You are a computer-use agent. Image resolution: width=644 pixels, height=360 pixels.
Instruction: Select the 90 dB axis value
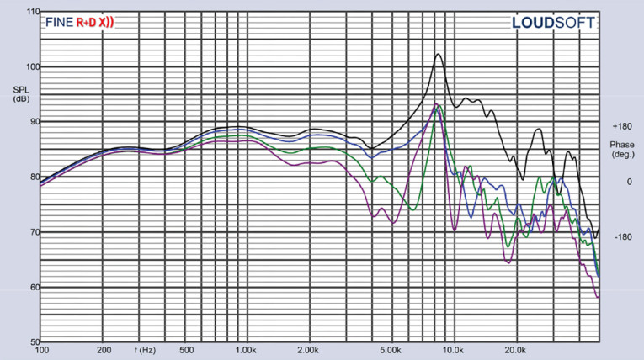[x=34, y=122]
